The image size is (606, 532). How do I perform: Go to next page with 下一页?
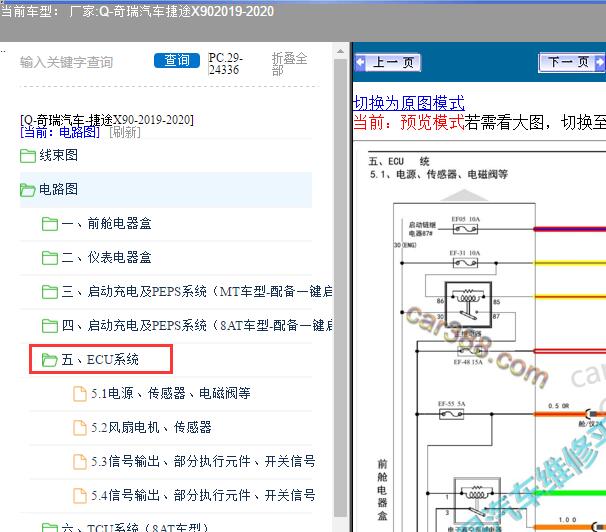tap(572, 62)
